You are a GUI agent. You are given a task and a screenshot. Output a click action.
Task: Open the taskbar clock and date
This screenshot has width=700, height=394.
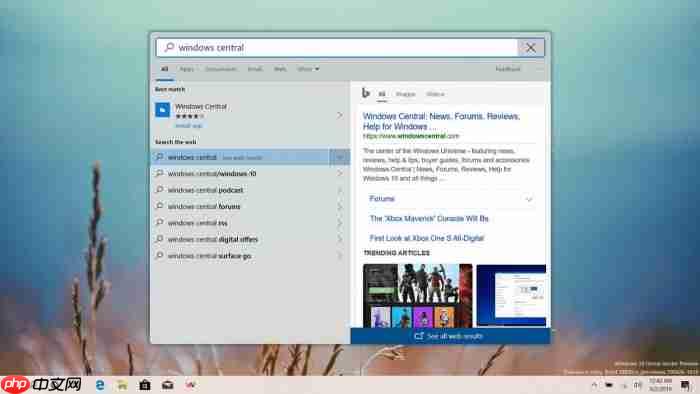click(x=661, y=385)
